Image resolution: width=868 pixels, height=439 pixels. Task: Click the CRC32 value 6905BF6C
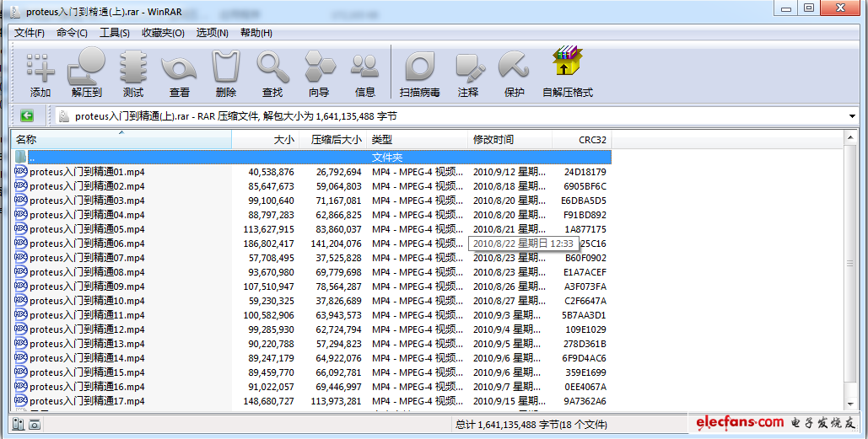585,186
